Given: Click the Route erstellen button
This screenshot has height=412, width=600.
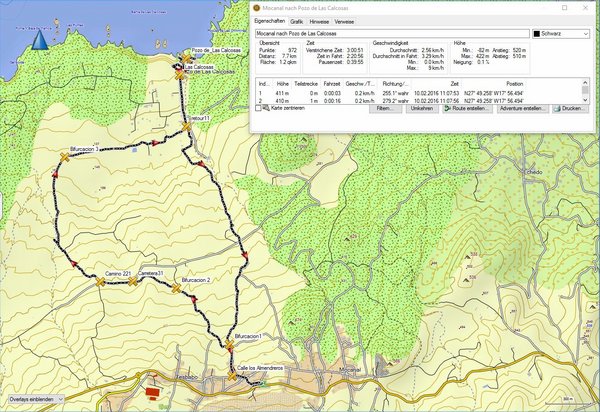Looking at the screenshot, I should coord(465,107).
